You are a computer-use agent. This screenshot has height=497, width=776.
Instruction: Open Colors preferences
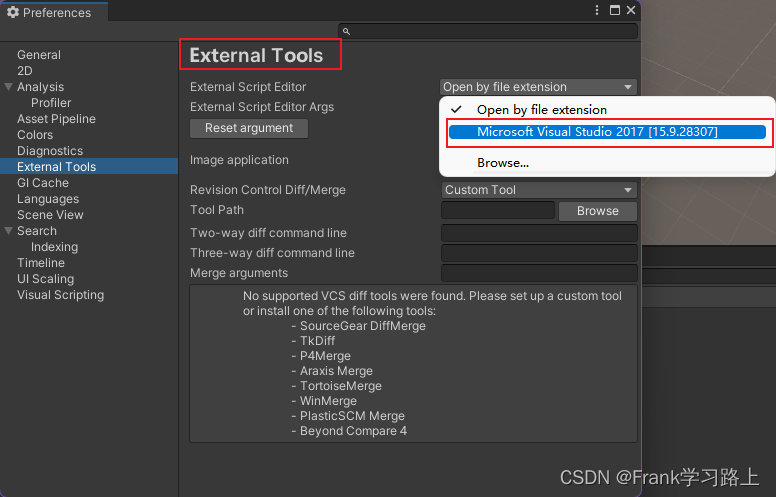[x=35, y=135]
